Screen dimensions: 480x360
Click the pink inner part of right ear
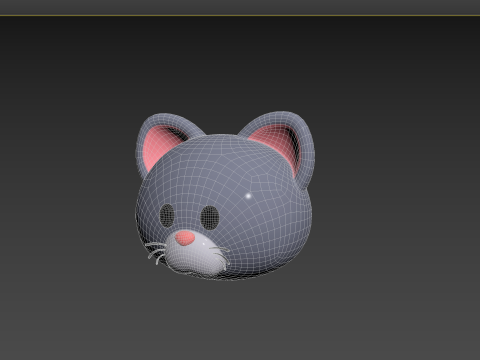pos(279,143)
